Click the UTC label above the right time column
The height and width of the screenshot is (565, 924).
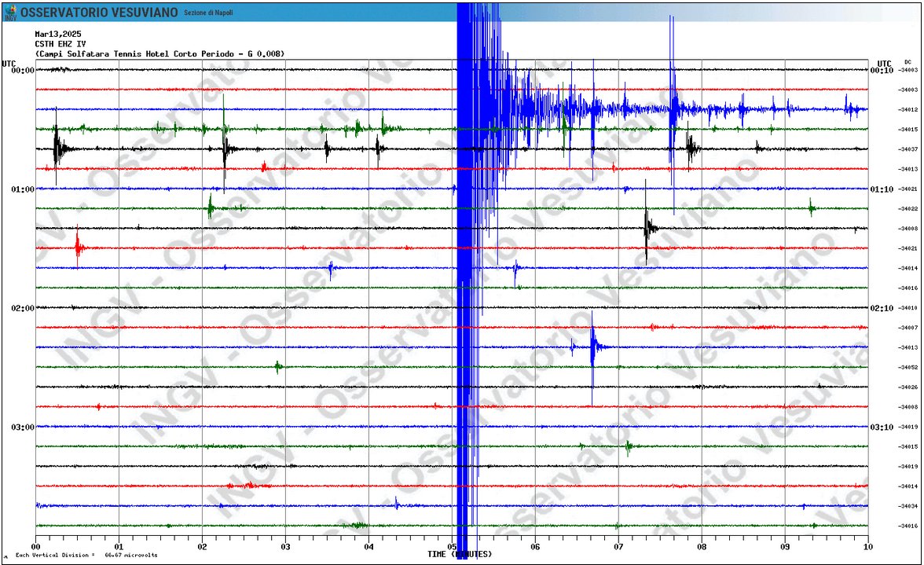coord(884,64)
